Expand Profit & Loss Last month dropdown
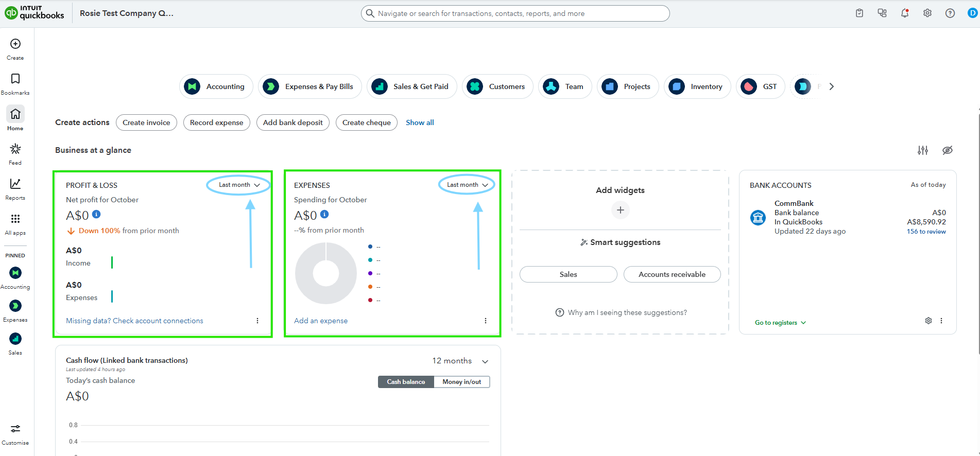 pyautogui.click(x=239, y=185)
